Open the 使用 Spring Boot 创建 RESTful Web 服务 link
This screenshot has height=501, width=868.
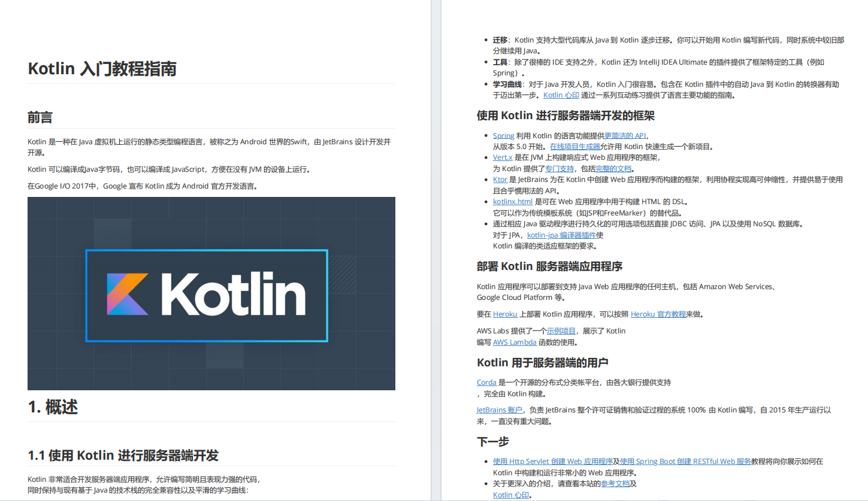686,461
